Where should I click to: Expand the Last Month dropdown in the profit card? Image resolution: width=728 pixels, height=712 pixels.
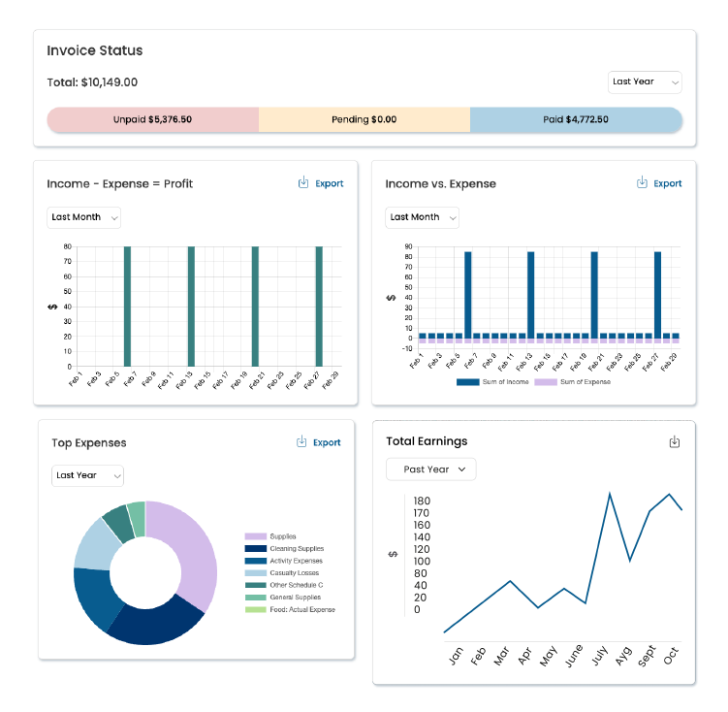point(84,217)
